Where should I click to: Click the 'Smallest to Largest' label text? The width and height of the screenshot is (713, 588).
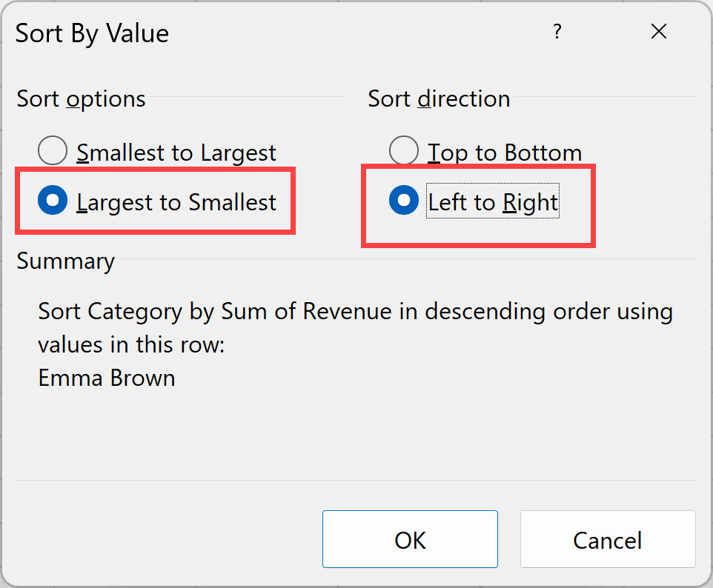click(176, 153)
